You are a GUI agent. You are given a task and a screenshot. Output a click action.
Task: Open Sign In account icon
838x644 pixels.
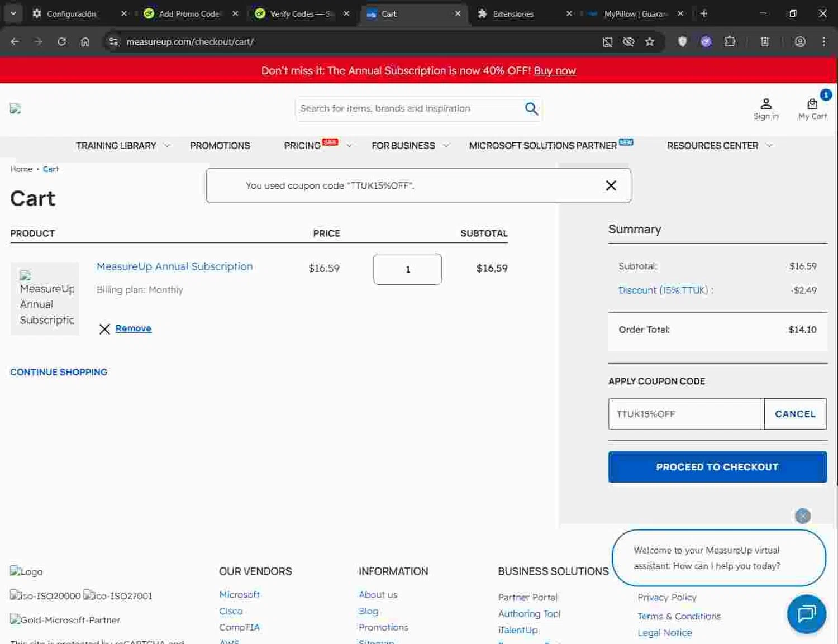[766, 109]
